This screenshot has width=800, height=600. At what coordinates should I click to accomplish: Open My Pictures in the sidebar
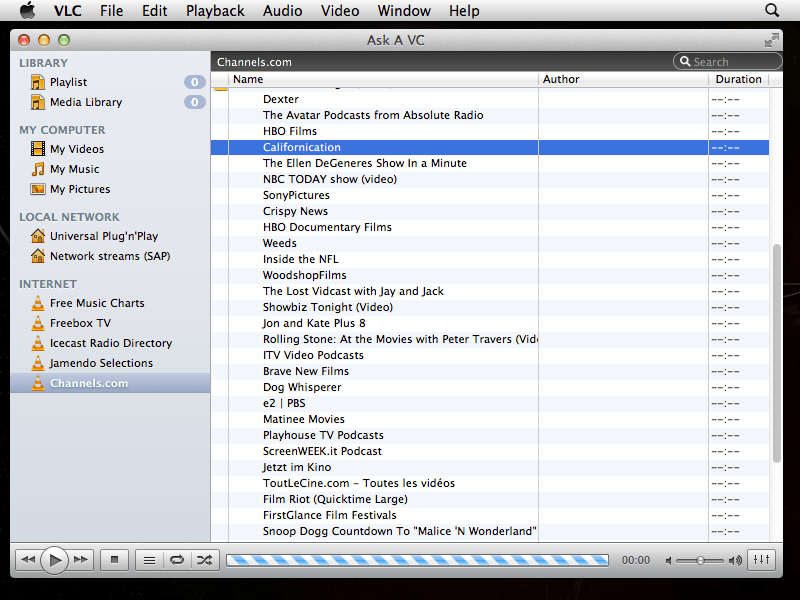[110, 189]
